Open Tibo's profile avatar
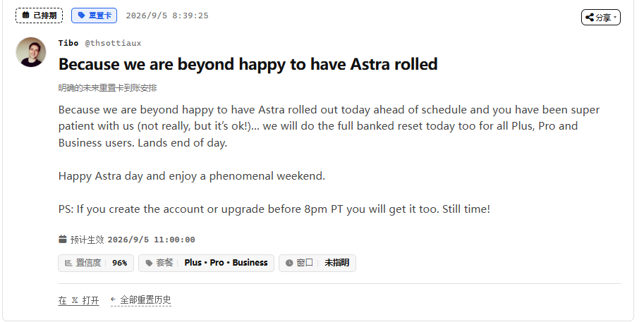This screenshot has height=322, width=644. (x=31, y=52)
